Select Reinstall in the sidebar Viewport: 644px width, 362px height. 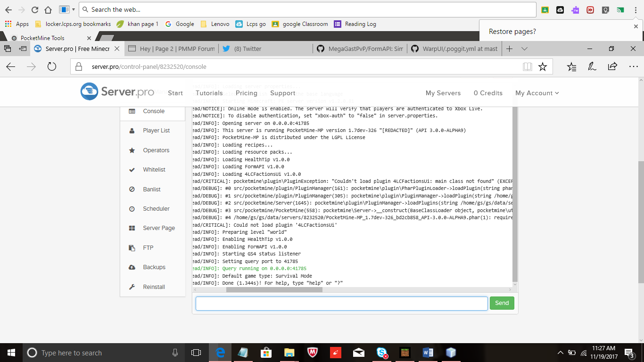tap(153, 287)
